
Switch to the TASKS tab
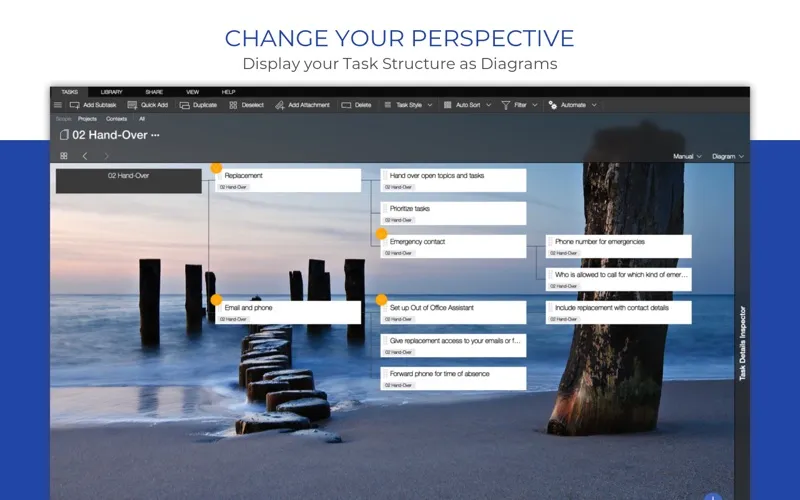click(x=69, y=92)
